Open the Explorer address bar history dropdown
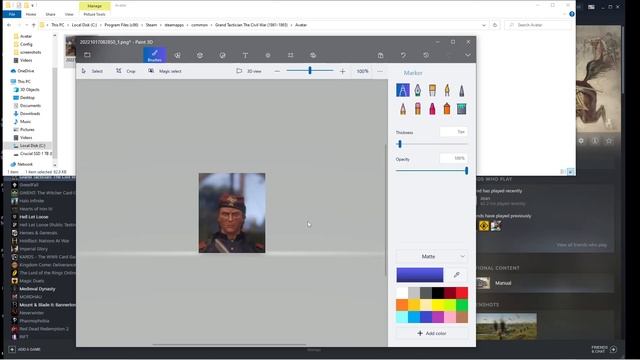640x360 pixels. coord(484,25)
